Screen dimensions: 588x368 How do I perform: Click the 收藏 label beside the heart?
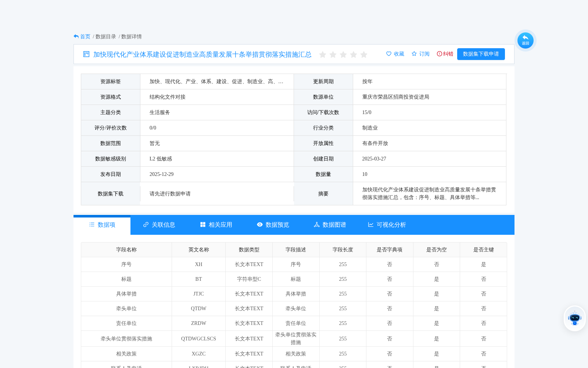tap(399, 54)
